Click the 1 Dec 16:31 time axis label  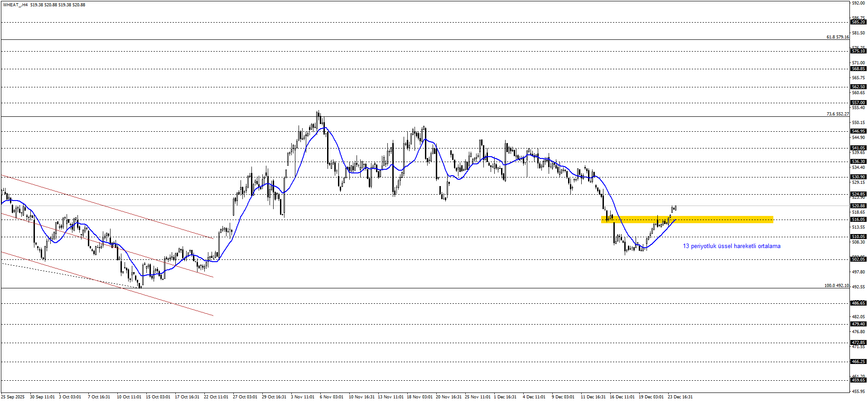pos(505,397)
